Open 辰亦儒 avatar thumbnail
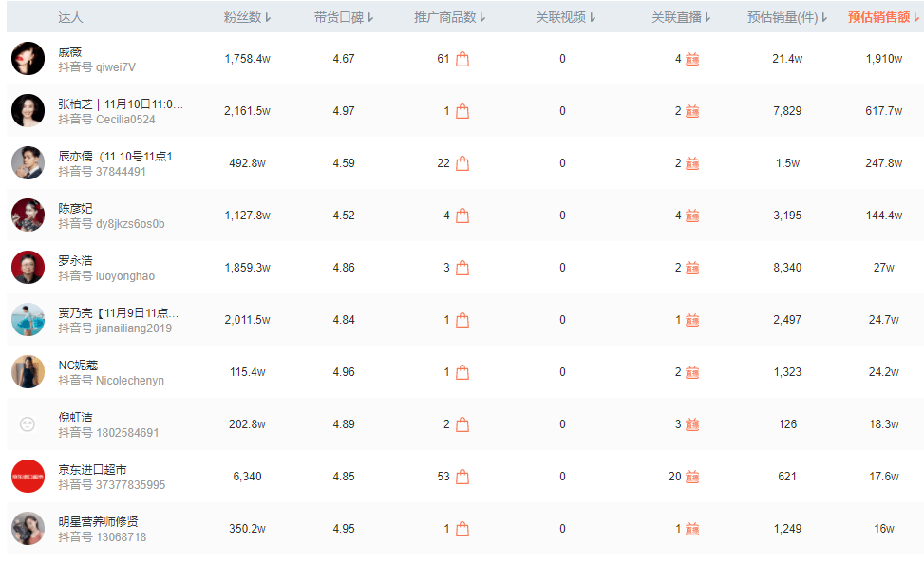 pyautogui.click(x=28, y=163)
